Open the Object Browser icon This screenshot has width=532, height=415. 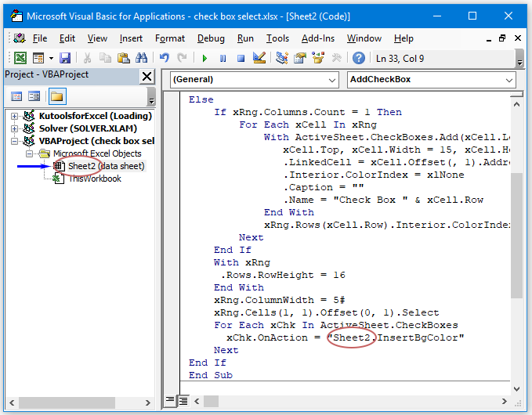[x=318, y=58]
